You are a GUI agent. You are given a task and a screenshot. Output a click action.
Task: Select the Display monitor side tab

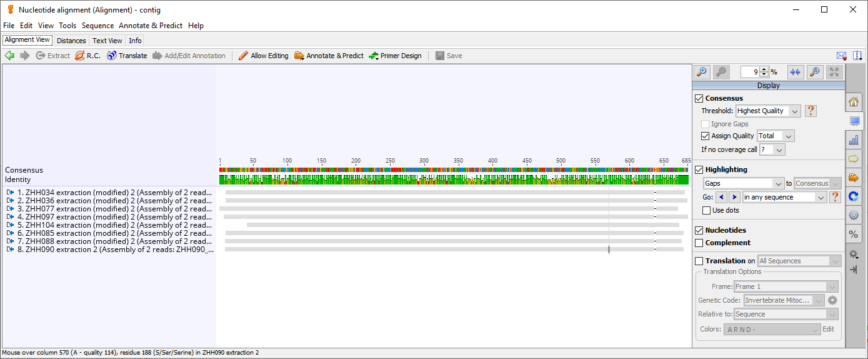854,121
